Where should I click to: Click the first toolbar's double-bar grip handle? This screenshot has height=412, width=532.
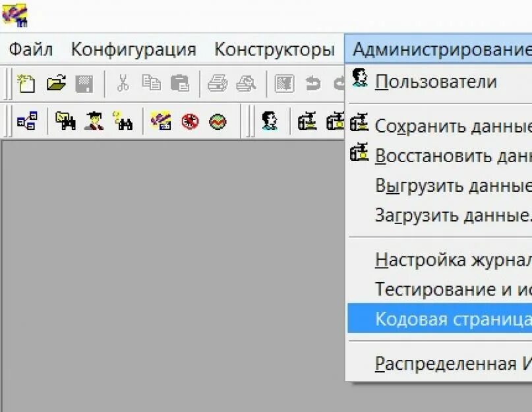point(9,84)
